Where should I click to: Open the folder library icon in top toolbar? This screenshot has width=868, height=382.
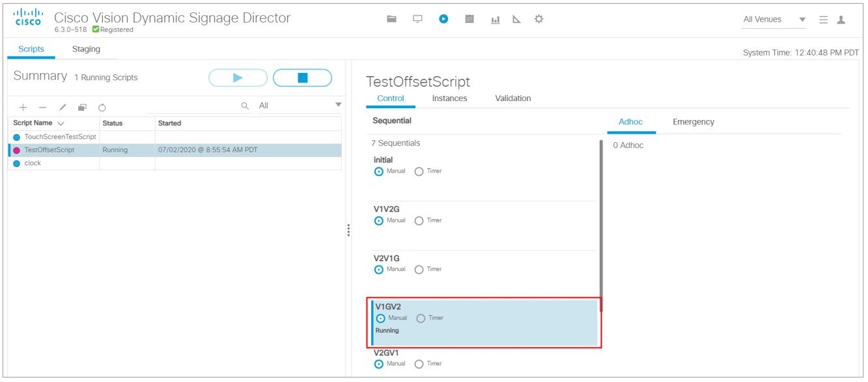pyautogui.click(x=391, y=20)
